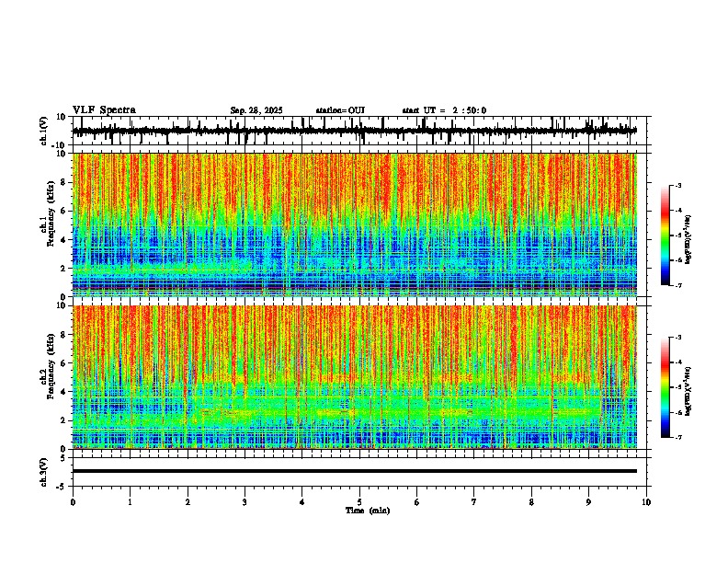
Task: Click the "6" kHz tick on ch.2 spectrogram
Action: [x=64, y=363]
